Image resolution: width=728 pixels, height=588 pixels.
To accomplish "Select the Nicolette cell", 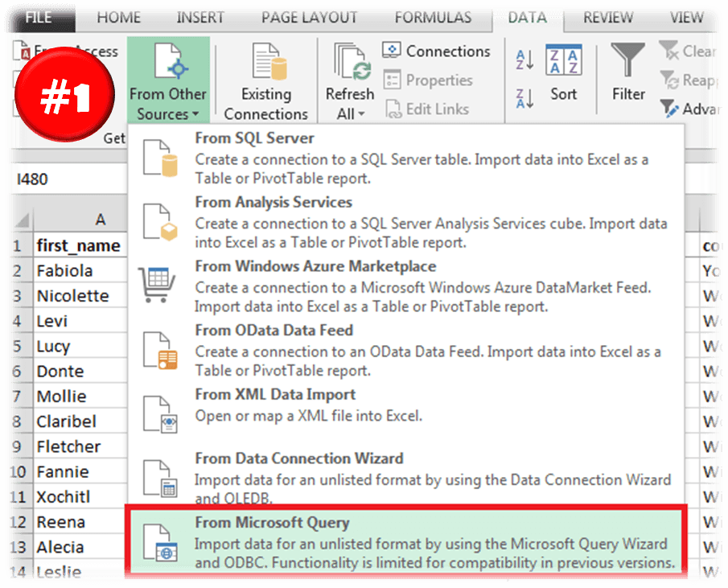I will pyautogui.click(x=80, y=296).
